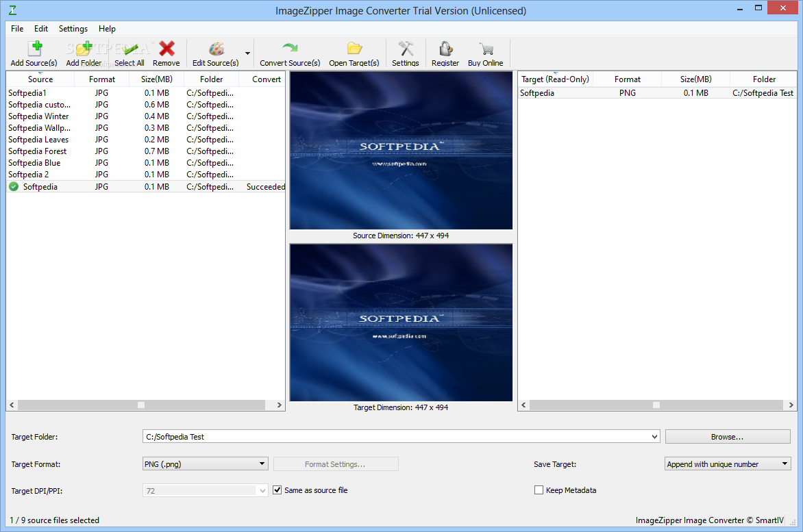Click the 0.7 MB size of Softpedia Forest

156,151
